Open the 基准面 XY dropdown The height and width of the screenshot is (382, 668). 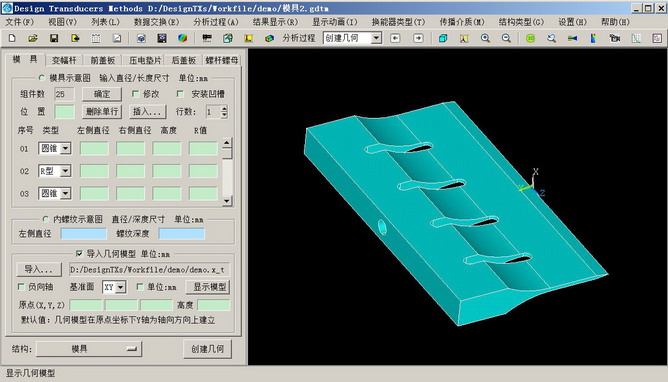(121, 287)
